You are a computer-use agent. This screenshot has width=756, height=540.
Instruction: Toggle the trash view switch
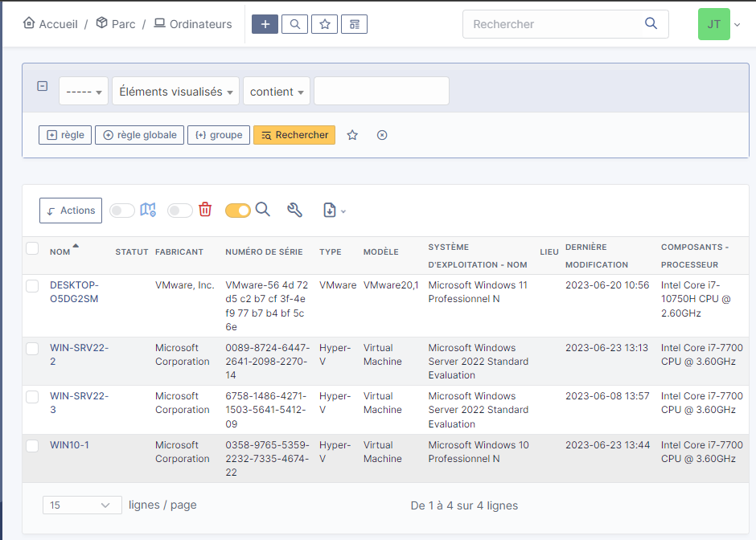tap(180, 211)
